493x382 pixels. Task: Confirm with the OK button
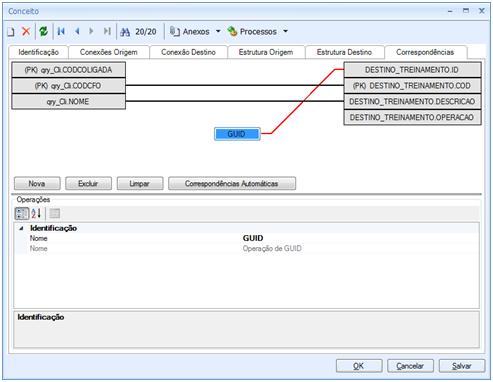tap(359, 366)
